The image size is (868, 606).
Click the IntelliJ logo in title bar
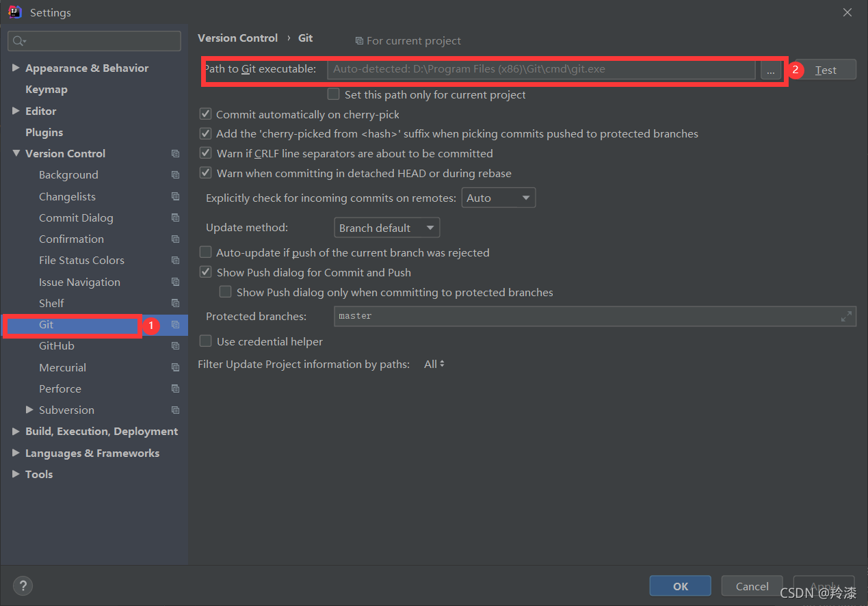[14, 12]
